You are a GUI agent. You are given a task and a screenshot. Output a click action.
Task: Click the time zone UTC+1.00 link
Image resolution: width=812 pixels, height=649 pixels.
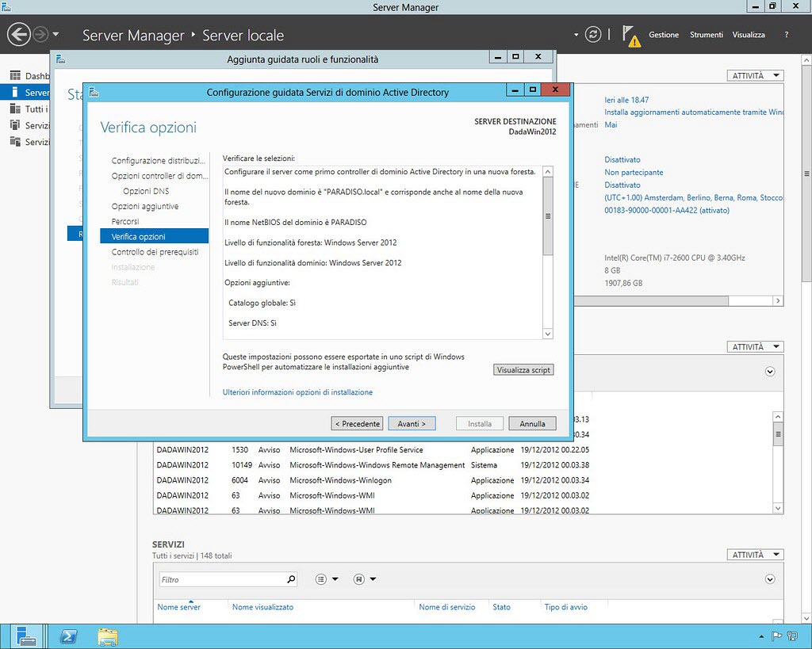[693, 197]
